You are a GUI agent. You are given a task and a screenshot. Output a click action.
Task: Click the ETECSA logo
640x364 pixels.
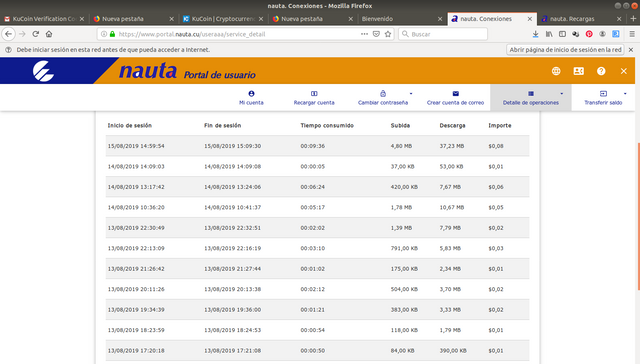(x=43, y=71)
